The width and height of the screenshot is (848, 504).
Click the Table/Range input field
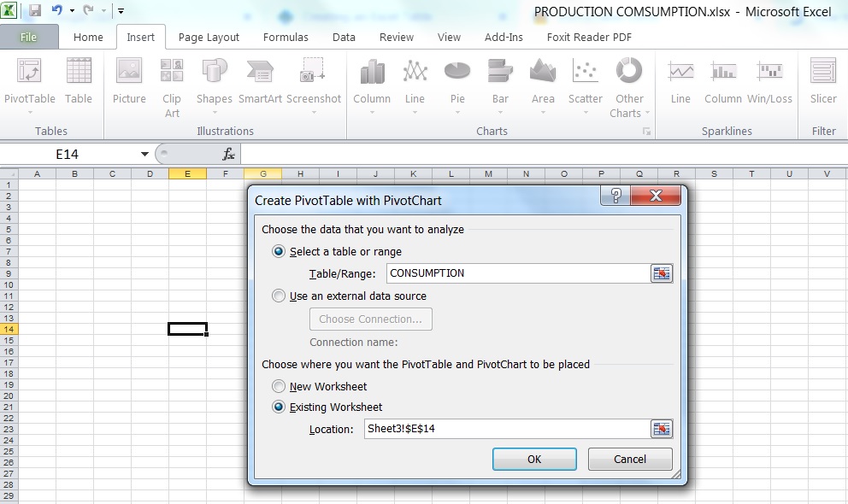tap(518, 273)
